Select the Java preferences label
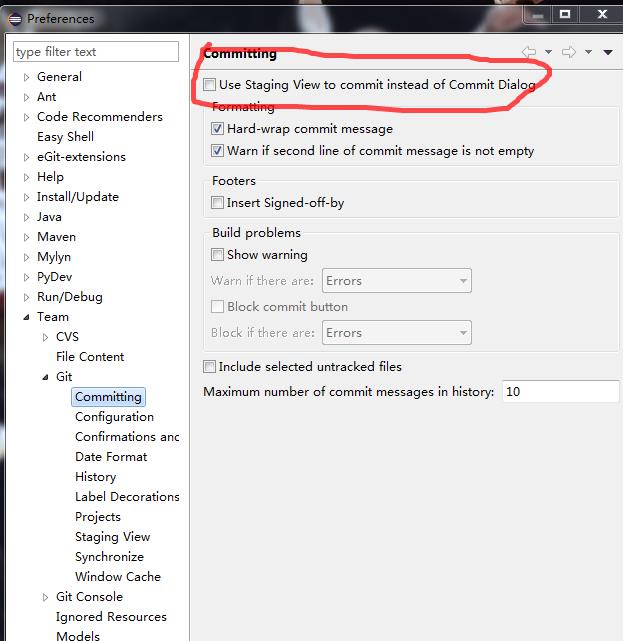This screenshot has width=623, height=641. point(49,217)
